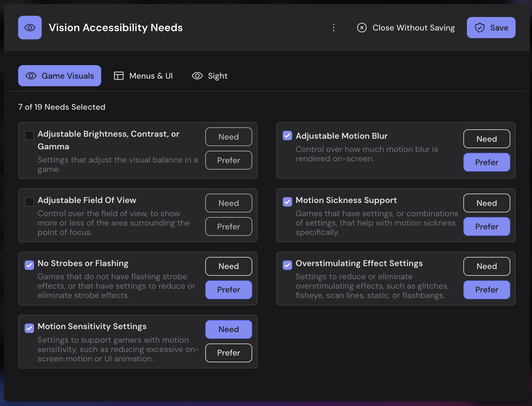
Task: Switch to the Menus & UI tab
Action: [x=151, y=76]
